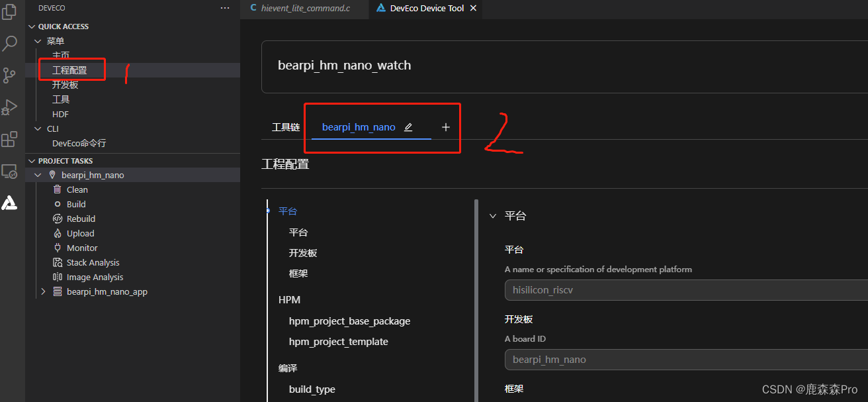The height and width of the screenshot is (402, 868).
Task: Click the Image Analysis icon
Action: (x=58, y=277)
